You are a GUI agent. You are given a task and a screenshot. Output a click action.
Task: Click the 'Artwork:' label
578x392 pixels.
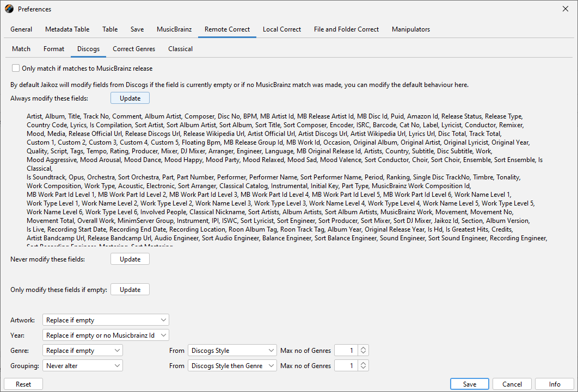[x=22, y=320]
